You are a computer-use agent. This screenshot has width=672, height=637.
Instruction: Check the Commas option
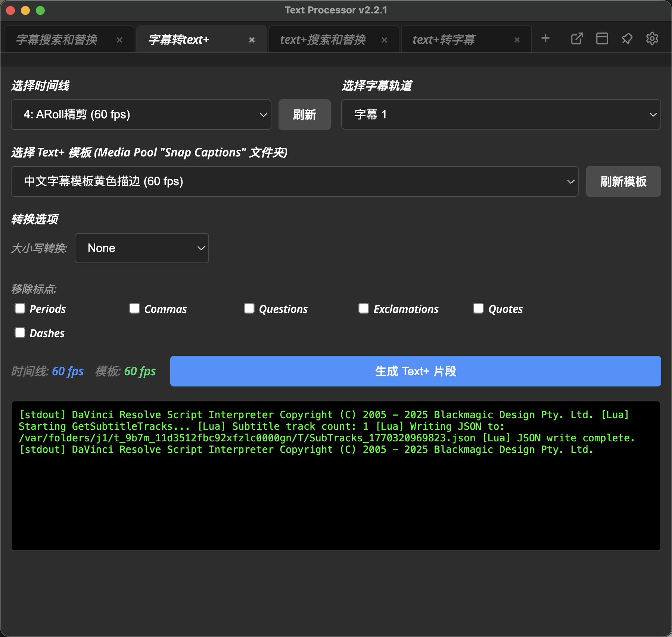pyautogui.click(x=134, y=308)
